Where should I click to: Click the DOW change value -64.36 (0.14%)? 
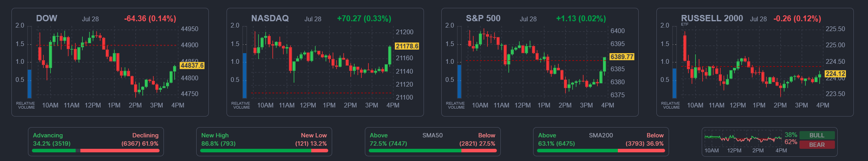point(150,19)
